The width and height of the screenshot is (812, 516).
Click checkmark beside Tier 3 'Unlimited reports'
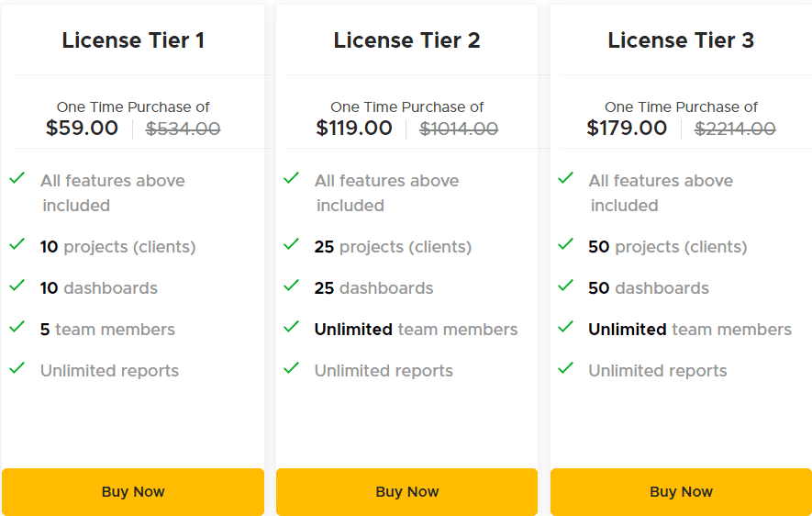(565, 368)
